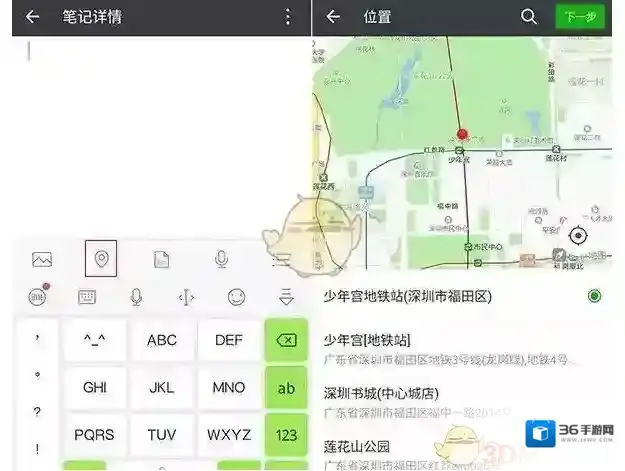Open the three-dot more options menu
This screenshot has width=625, height=471.
[x=288, y=17]
